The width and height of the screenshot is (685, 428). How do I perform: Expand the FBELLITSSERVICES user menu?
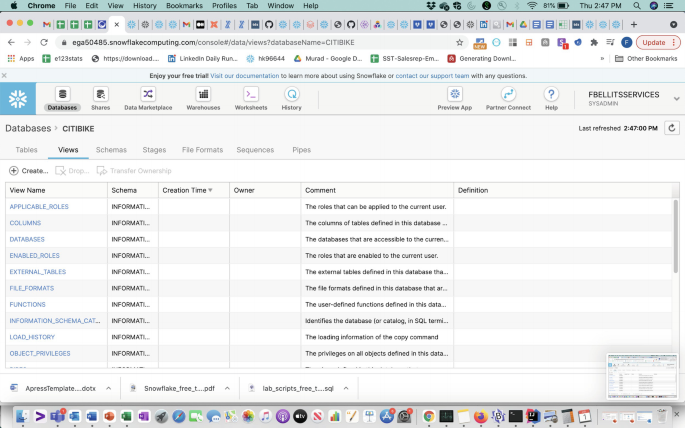[676, 98]
